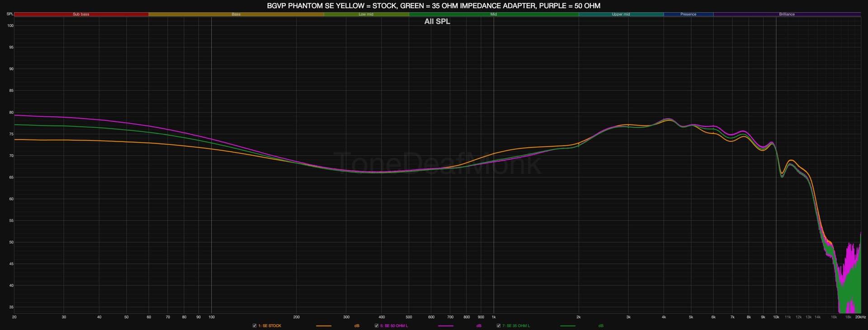This screenshot has height=330, width=868.
Task: Click the 'All SPL' graph title
Action: coord(437,21)
